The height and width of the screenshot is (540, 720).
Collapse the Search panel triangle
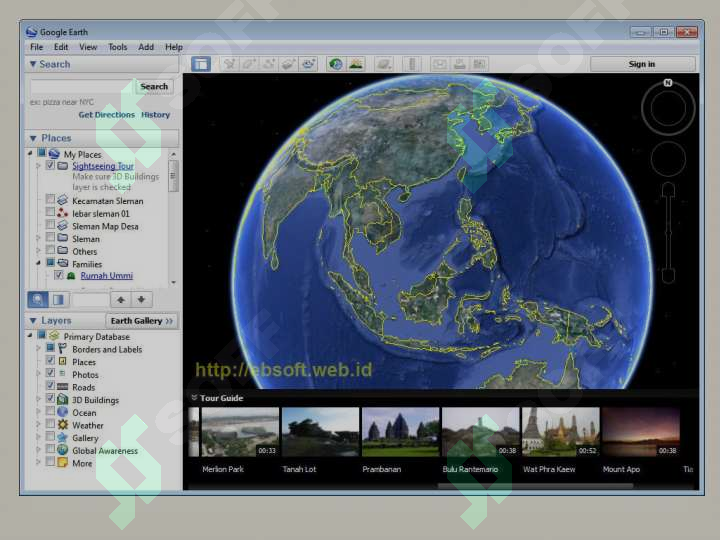click(x=33, y=64)
